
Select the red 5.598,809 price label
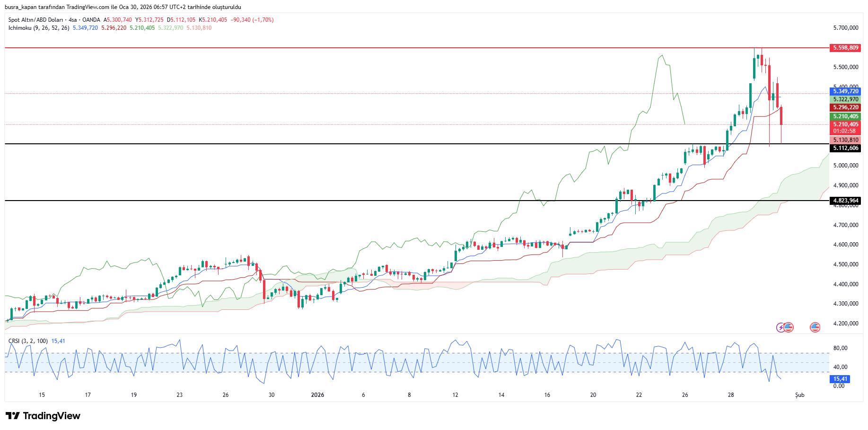coord(845,48)
